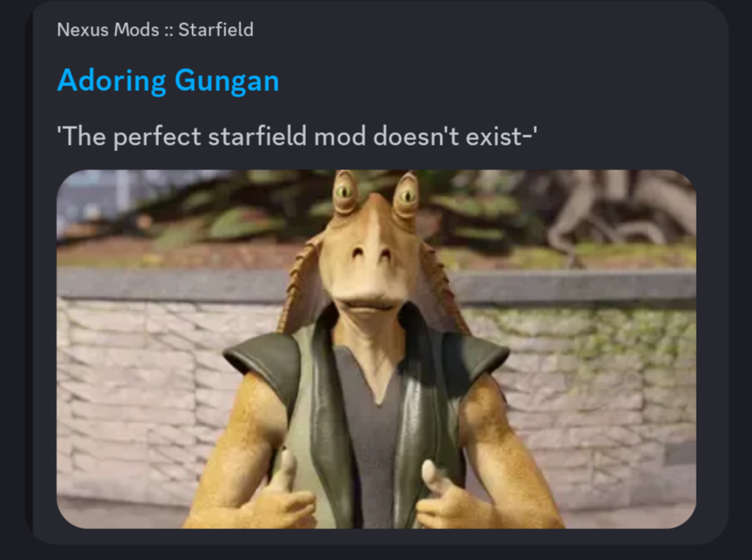Click the Gungan's nostrils in the image
Viewport: 752px width, 560px height.
point(370,253)
